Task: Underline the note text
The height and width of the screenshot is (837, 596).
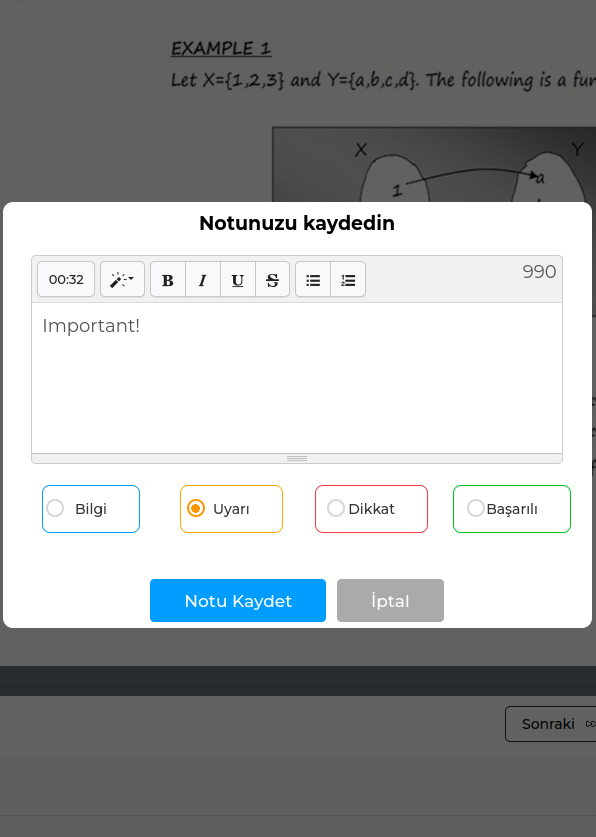Action: pos(238,279)
